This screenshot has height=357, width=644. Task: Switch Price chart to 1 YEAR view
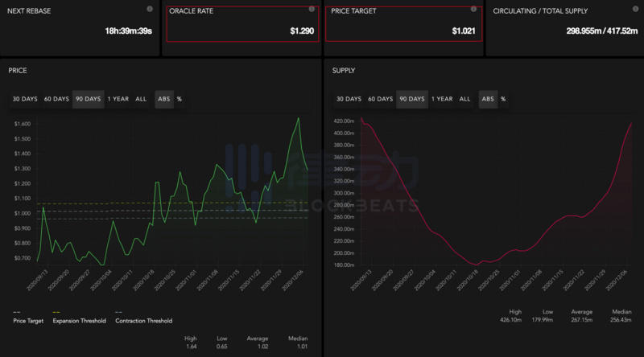(x=118, y=99)
